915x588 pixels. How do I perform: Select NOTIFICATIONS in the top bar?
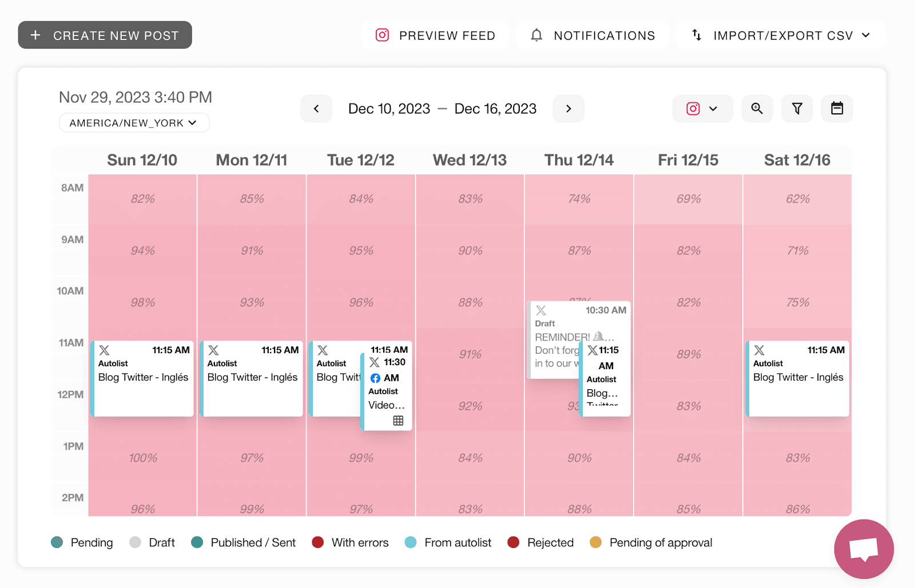pos(592,35)
